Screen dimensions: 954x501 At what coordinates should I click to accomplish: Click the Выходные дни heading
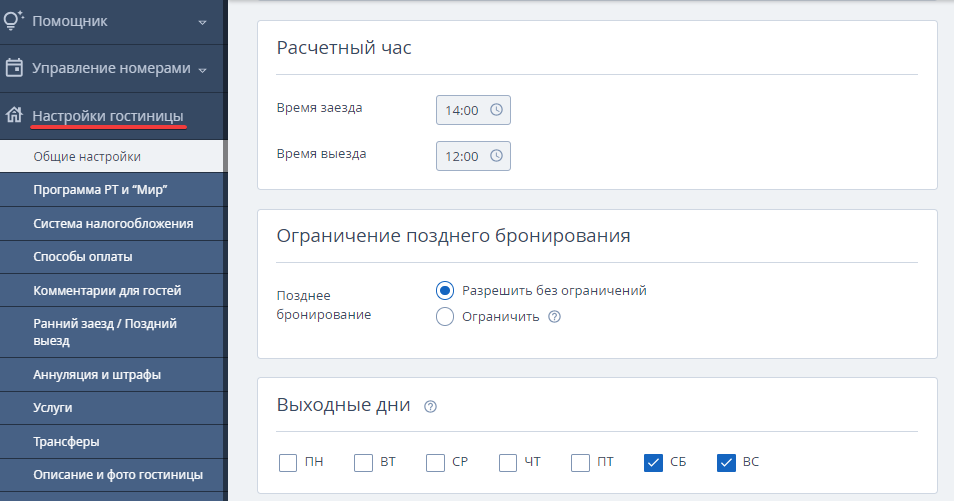point(343,405)
